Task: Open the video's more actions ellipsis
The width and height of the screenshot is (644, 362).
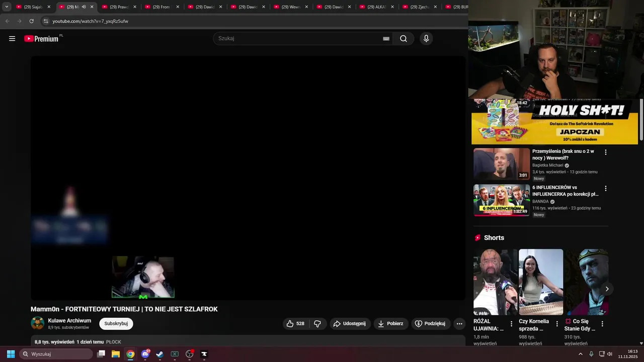Action: click(459, 324)
